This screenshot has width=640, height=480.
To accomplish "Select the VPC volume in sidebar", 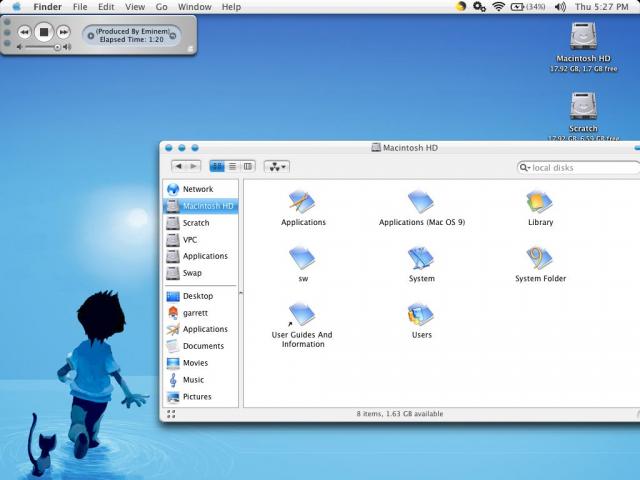I will (200, 240).
